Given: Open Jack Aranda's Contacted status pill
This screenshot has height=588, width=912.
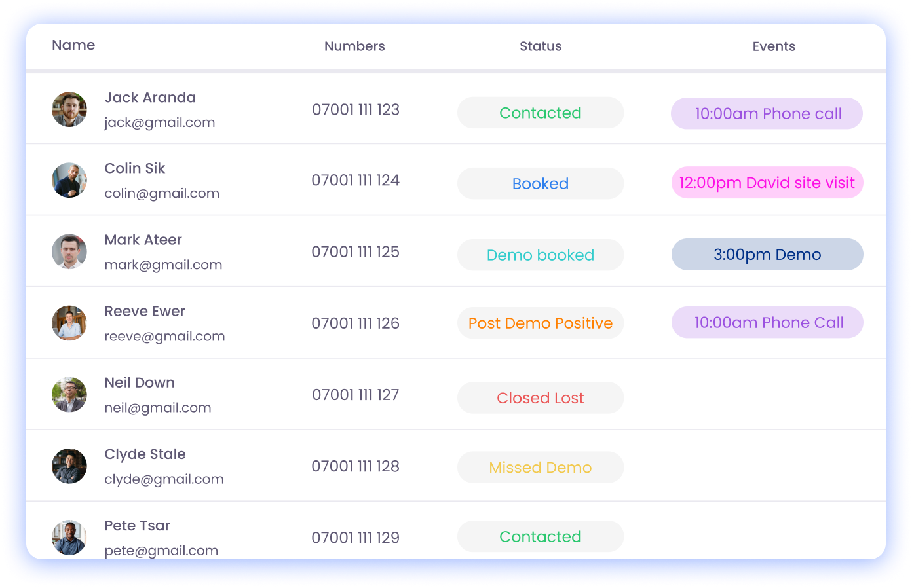Looking at the screenshot, I should [541, 113].
